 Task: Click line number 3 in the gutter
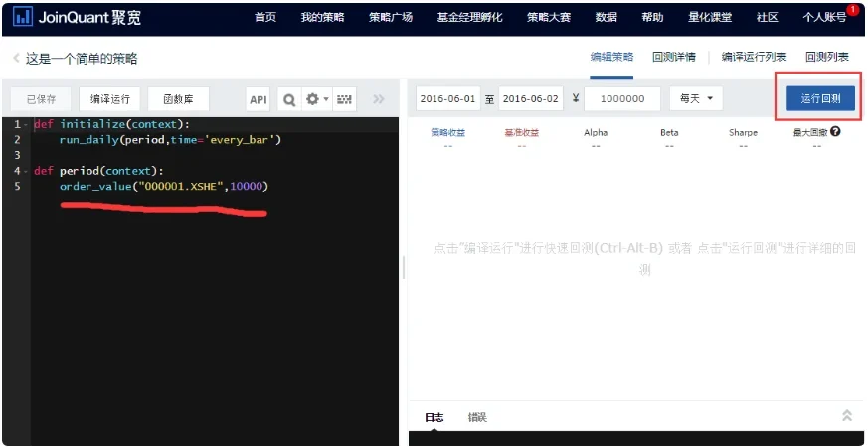click(x=17, y=155)
